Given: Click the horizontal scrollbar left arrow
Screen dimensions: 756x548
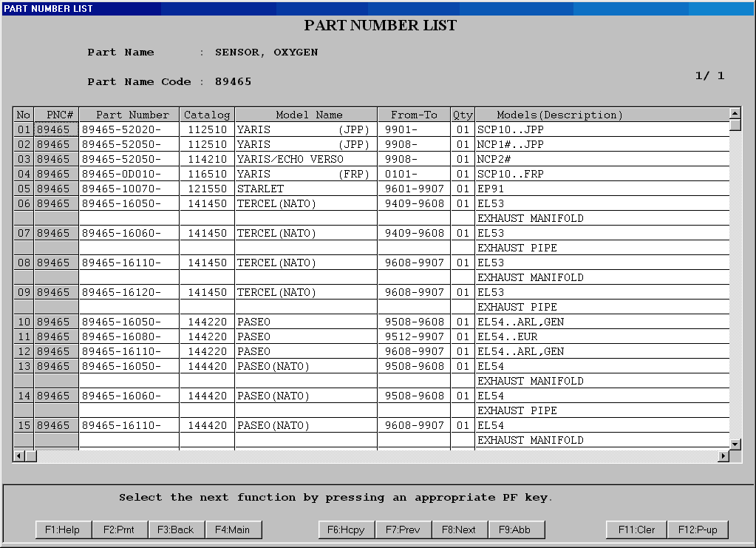Looking at the screenshot, I should click(19, 456).
